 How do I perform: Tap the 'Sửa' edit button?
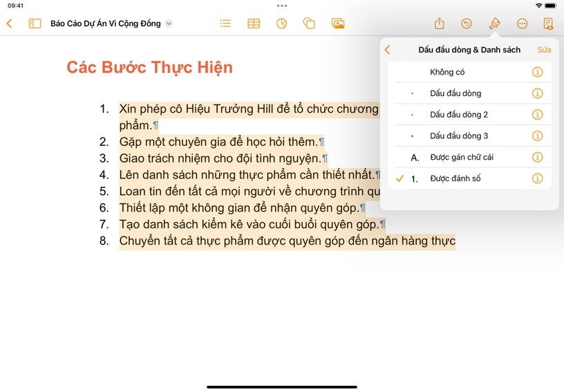pos(544,50)
